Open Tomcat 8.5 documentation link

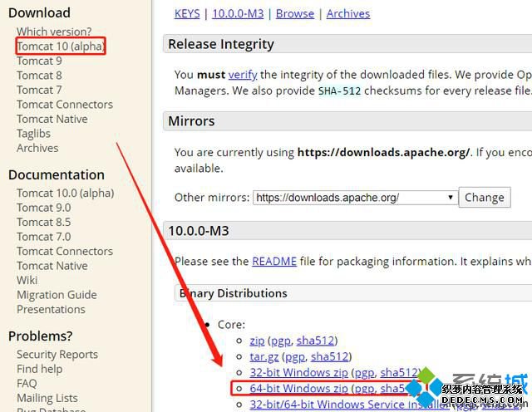coord(44,222)
